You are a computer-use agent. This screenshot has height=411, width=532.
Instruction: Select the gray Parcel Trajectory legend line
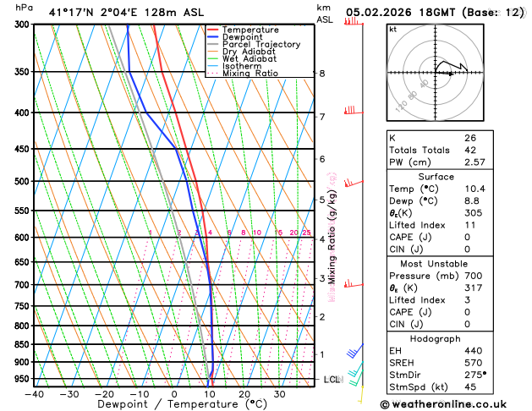click(213, 44)
